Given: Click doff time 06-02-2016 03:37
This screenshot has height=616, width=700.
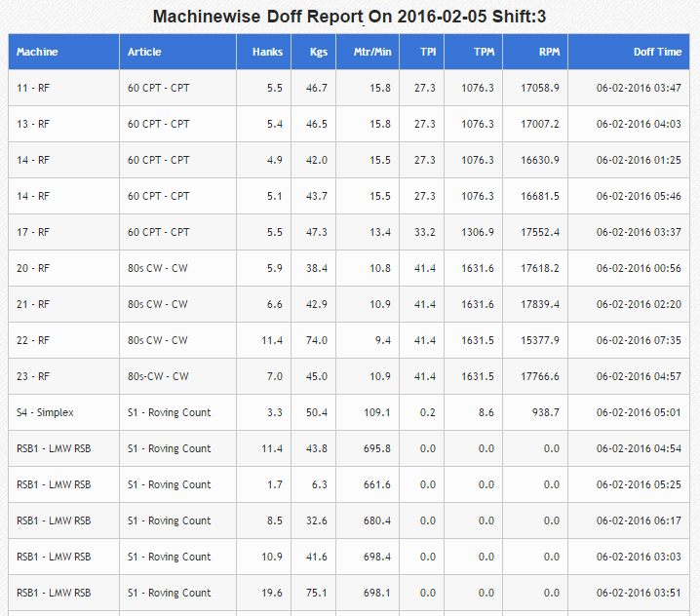Looking at the screenshot, I should pyautogui.click(x=639, y=232).
